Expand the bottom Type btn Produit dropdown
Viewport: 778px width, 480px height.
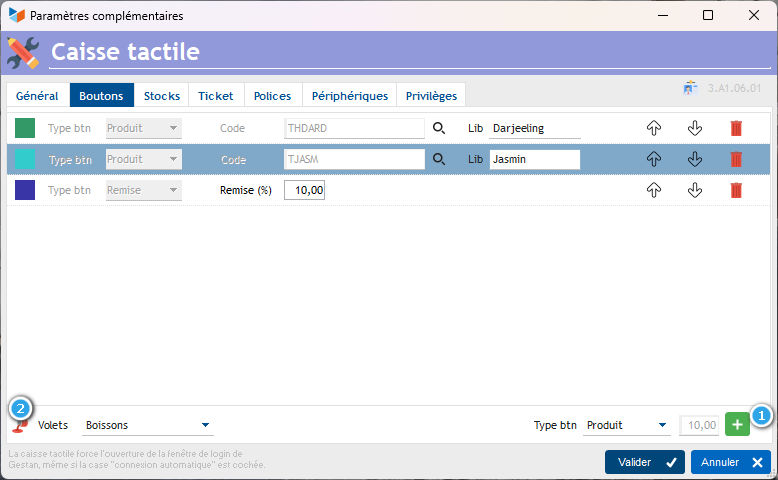627,425
